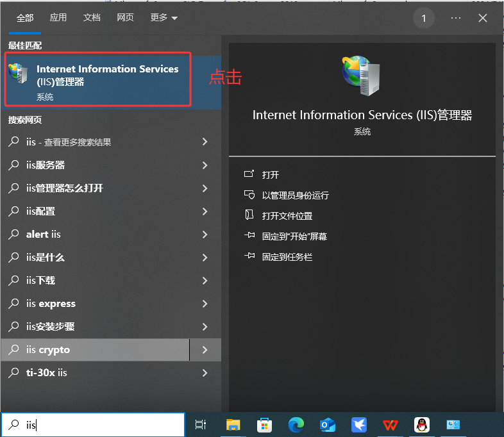Choose 固定到"开始"屏幕 action
504x437 pixels.
click(294, 236)
